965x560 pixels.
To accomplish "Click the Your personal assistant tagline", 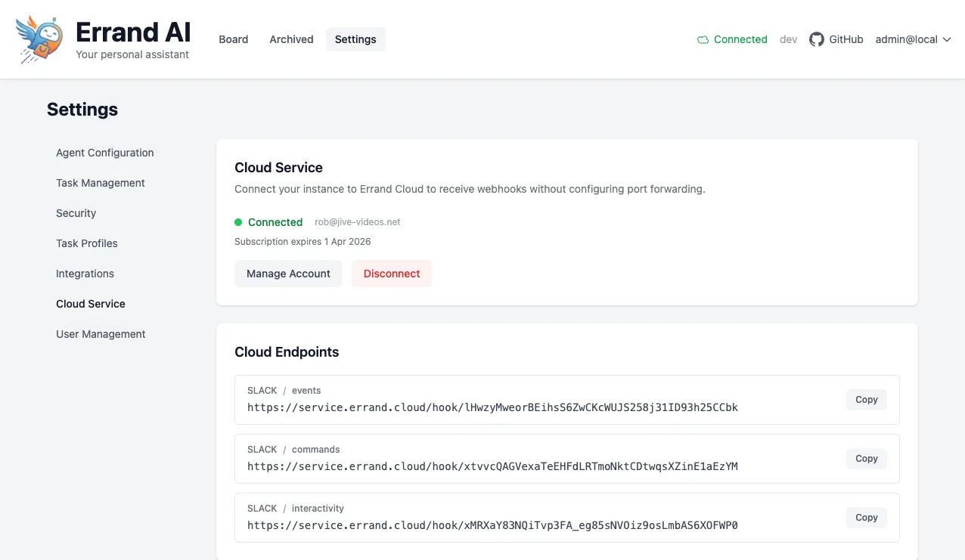I will pyautogui.click(x=132, y=54).
